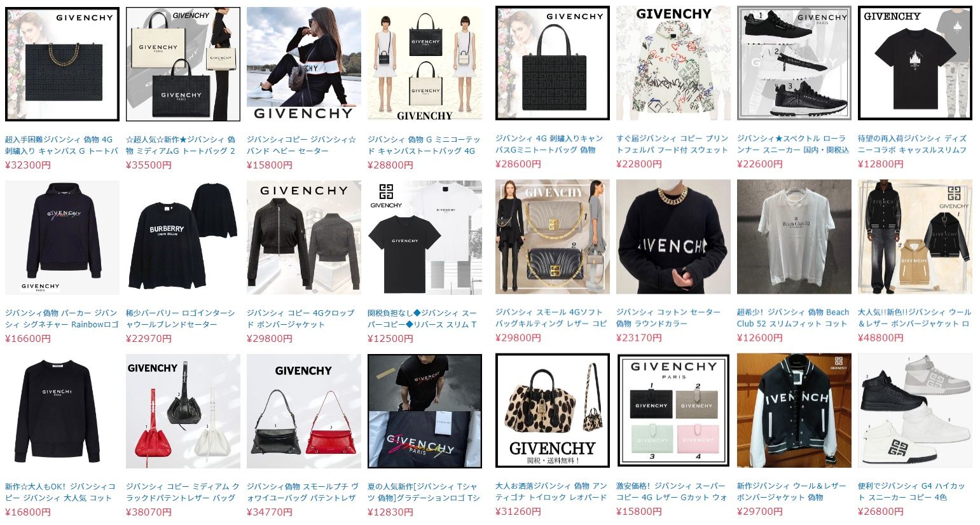Click the white Beach Club T-shirt photo
This screenshot has width=980, height=525.
[794, 237]
